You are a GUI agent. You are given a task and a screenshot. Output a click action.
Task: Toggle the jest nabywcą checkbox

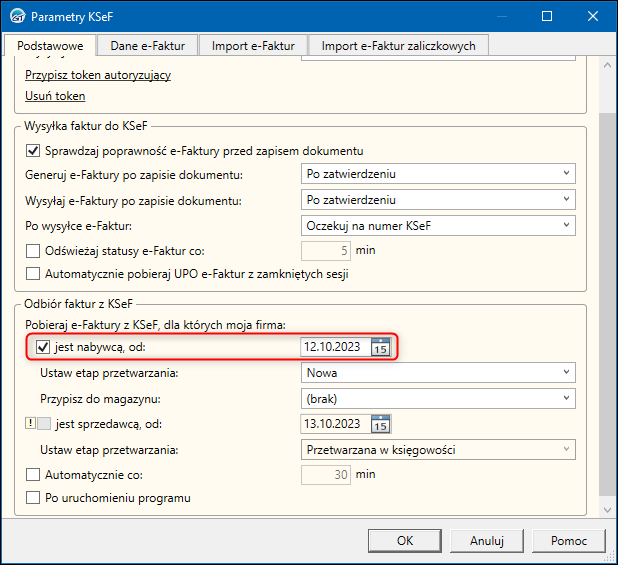click(x=42, y=348)
